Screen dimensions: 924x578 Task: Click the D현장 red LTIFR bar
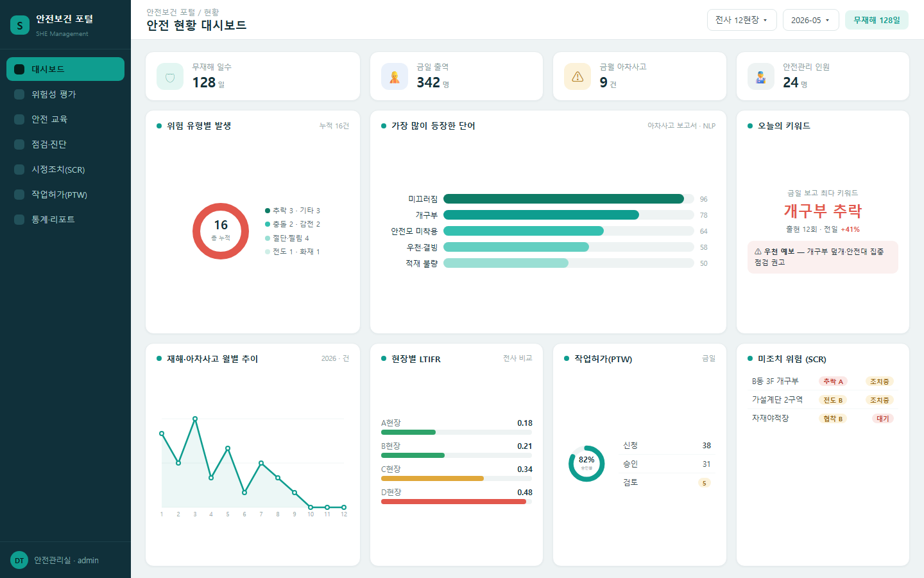pyautogui.click(x=454, y=502)
